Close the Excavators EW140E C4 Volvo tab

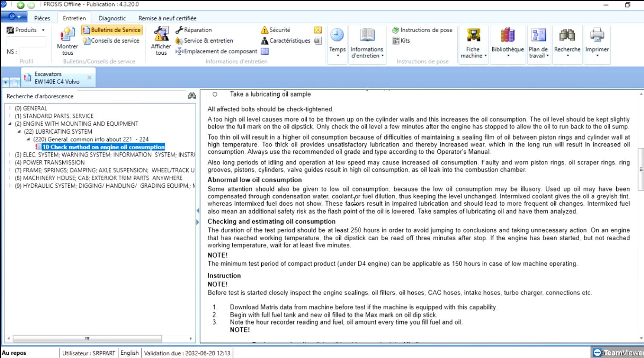(x=89, y=77)
